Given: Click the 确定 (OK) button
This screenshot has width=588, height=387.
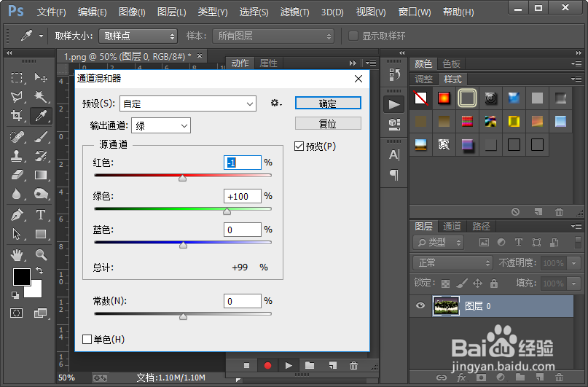Looking at the screenshot, I should point(328,103).
